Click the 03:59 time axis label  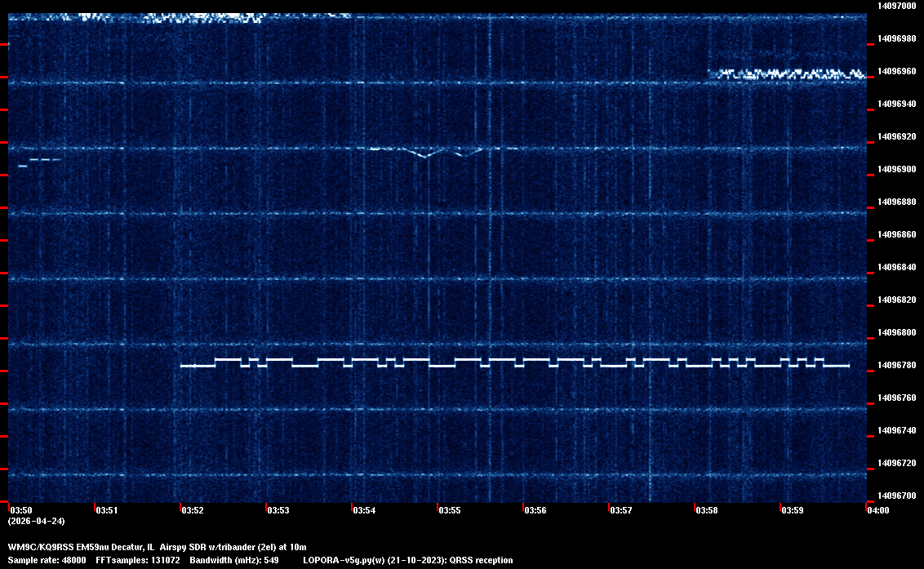pos(793,510)
